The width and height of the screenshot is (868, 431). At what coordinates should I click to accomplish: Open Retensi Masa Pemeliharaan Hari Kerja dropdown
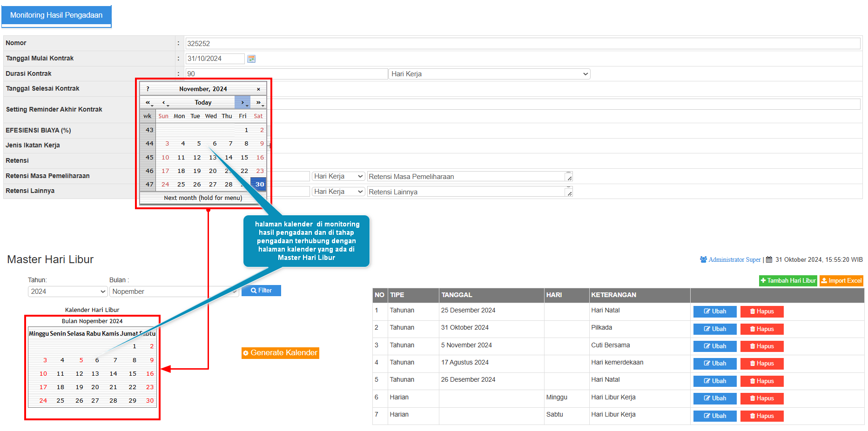point(338,177)
